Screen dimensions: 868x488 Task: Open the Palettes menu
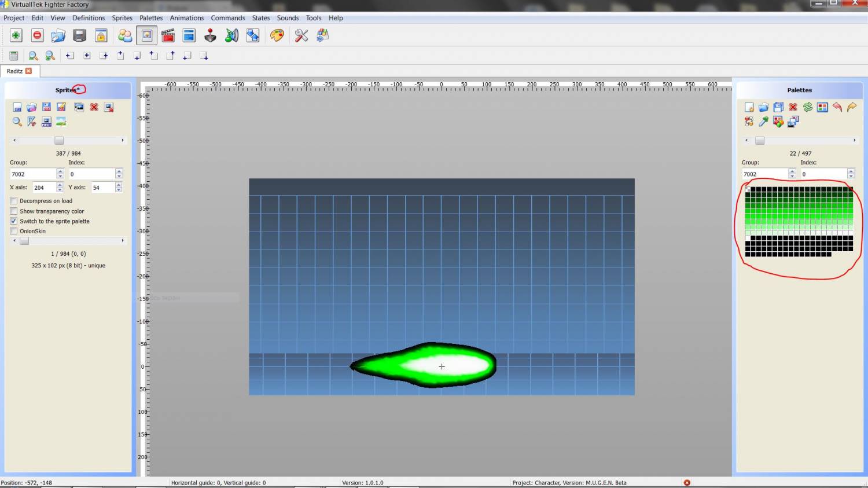pyautogui.click(x=151, y=18)
